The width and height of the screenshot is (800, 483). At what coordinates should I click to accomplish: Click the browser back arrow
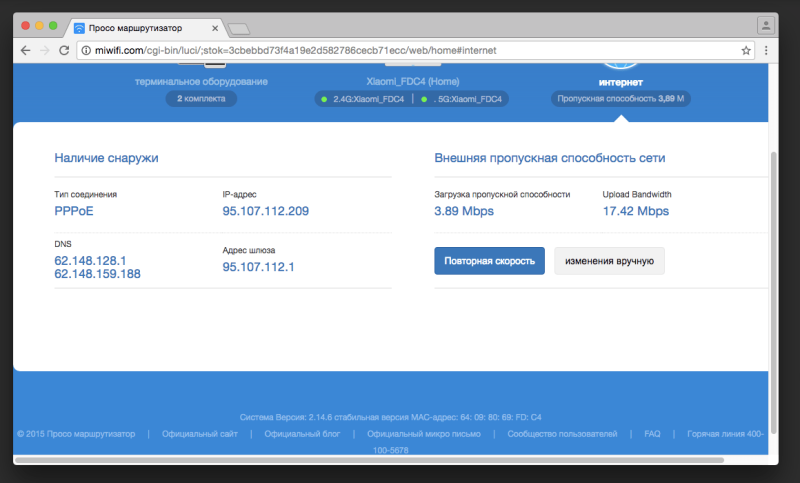pyautogui.click(x=26, y=50)
